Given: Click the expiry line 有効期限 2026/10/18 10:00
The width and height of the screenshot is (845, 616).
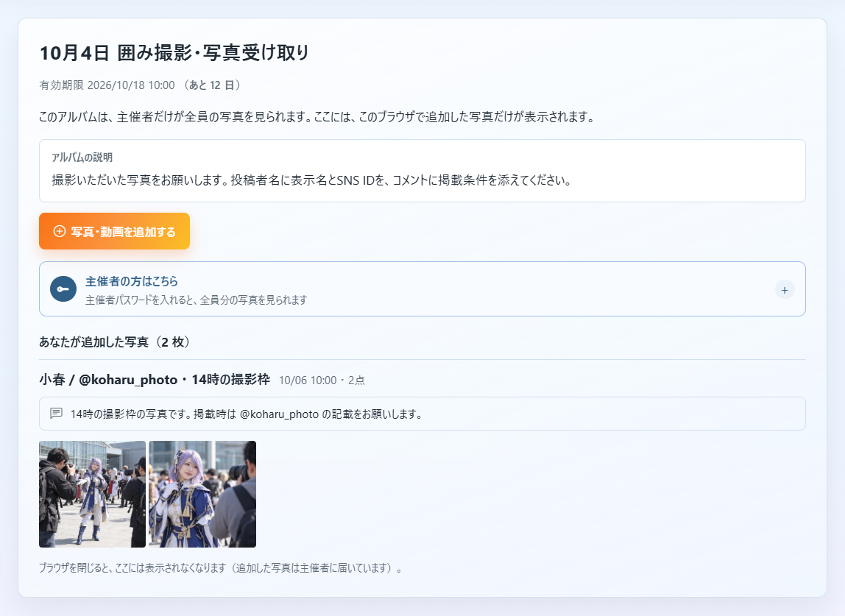Looking at the screenshot, I should [107, 85].
